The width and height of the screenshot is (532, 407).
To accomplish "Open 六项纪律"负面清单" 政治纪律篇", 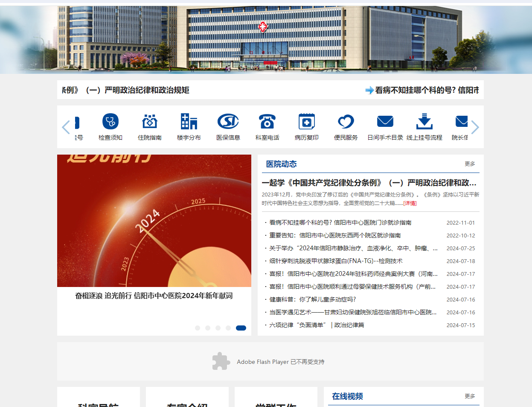I will point(317,325).
